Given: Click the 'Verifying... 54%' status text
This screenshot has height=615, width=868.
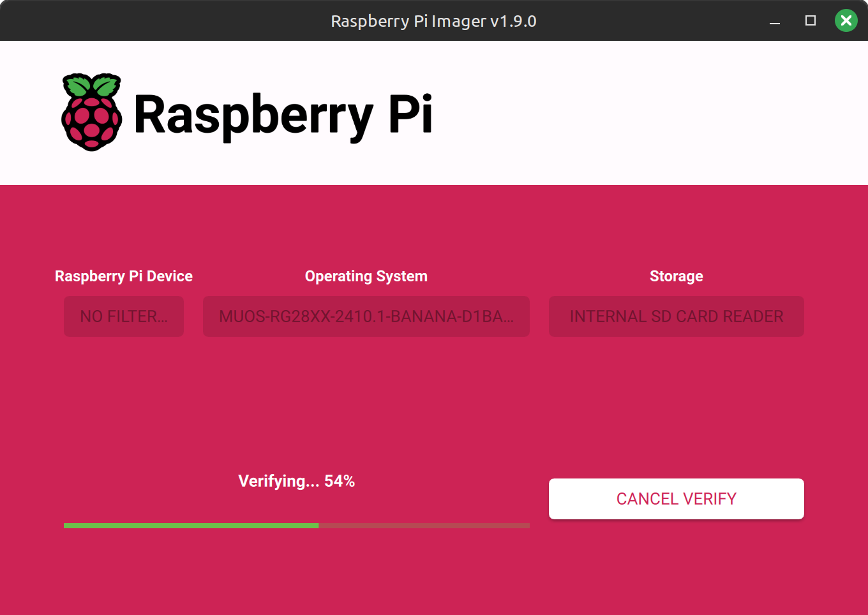Looking at the screenshot, I should (297, 481).
